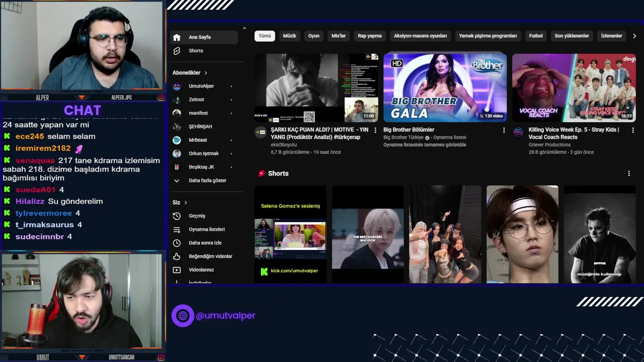The height and width of the screenshot is (362, 644).
Task: Open the skull face paint short
Action: pos(600,234)
